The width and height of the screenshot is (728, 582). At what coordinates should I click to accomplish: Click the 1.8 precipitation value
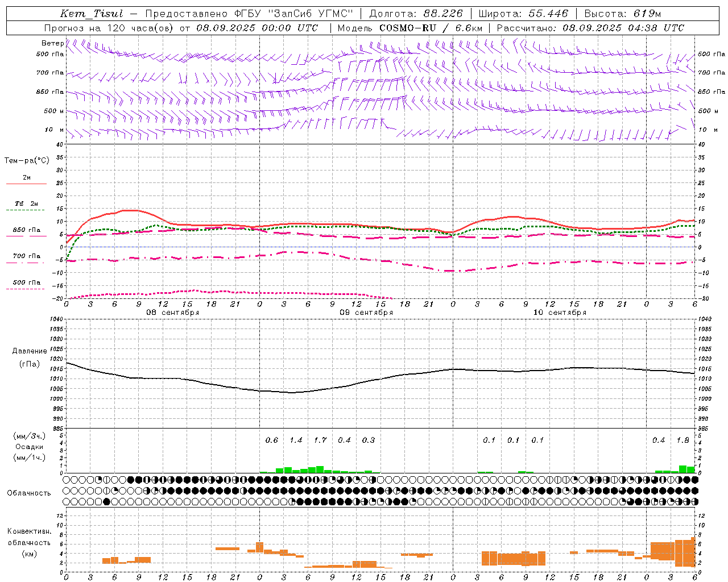[682, 440]
